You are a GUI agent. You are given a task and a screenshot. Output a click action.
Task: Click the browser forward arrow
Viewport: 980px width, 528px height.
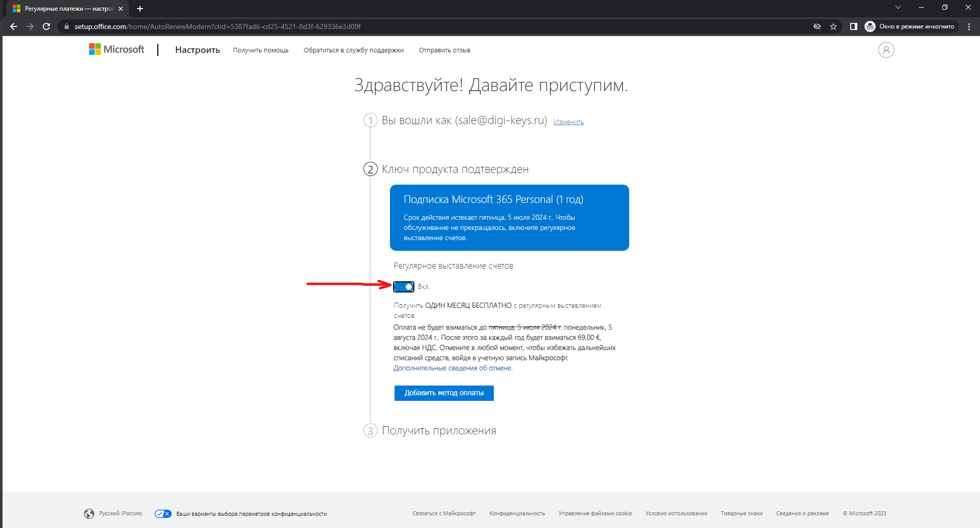click(30, 26)
